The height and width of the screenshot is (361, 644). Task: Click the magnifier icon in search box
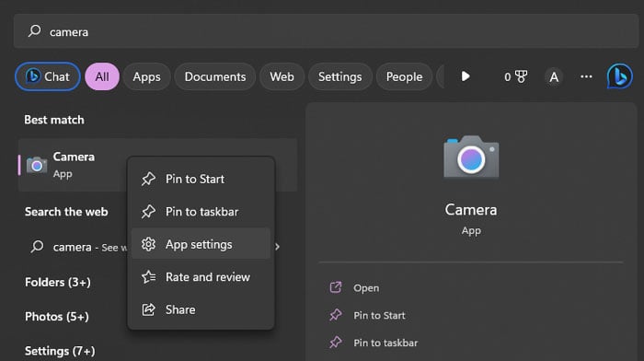point(35,30)
